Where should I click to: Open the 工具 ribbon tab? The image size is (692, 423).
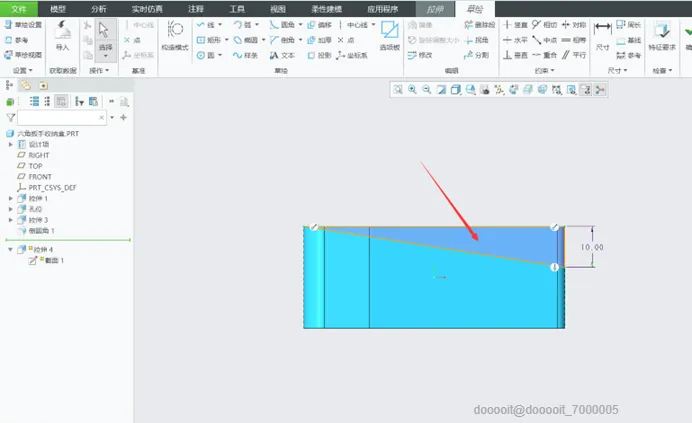tap(237, 9)
